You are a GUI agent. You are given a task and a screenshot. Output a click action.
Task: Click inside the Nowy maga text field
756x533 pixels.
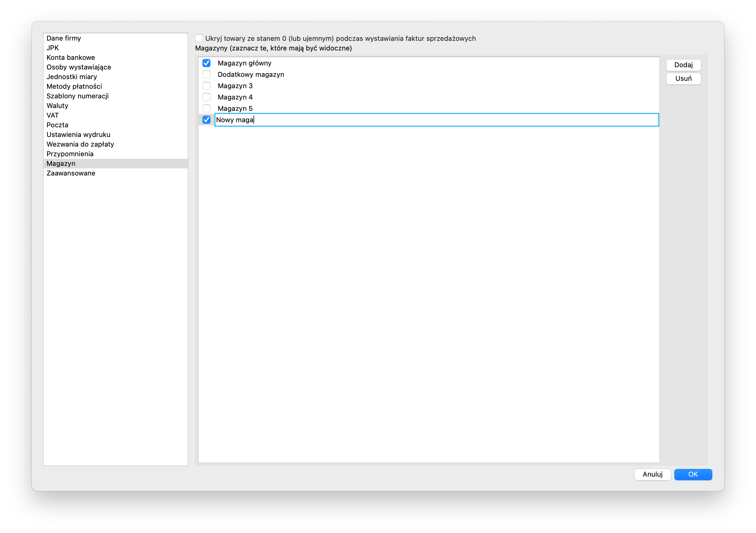pos(437,120)
